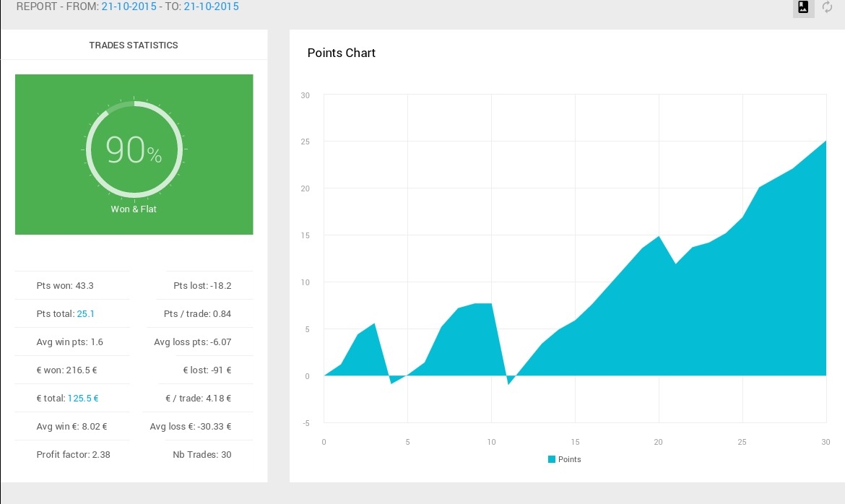This screenshot has width=845, height=504.
Task: Select € won: 216.5 €
Action: (x=67, y=370)
